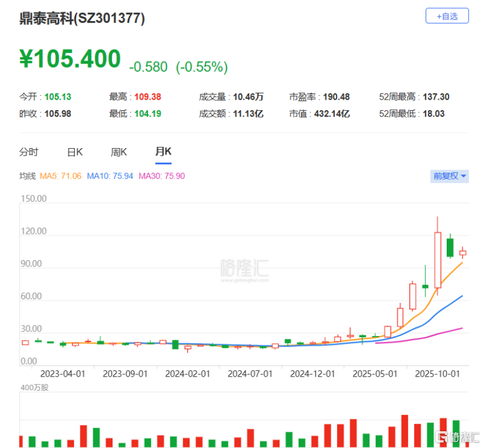484x448 pixels.
Task: Switch to the 日K chart tab
Action: 75,152
